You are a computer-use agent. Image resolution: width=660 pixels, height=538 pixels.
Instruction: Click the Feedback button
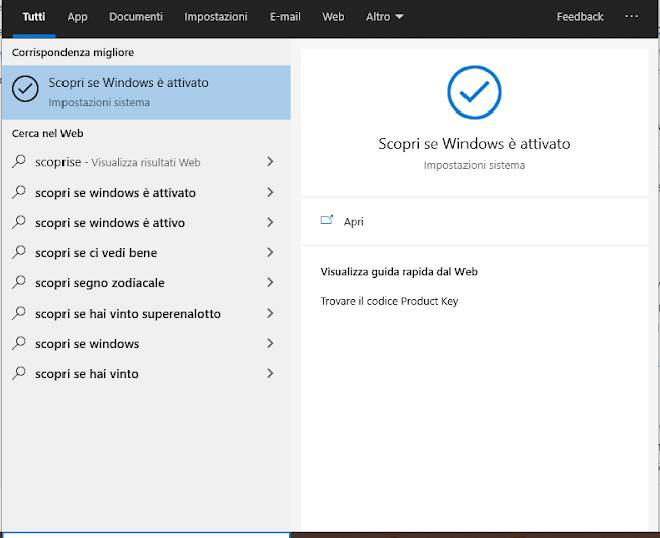[580, 17]
